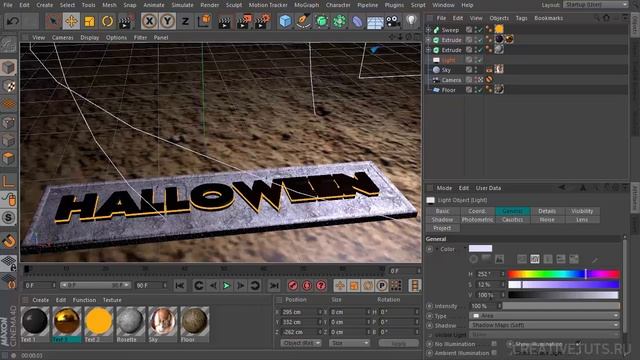Toggle the Z axis lock

185,21
